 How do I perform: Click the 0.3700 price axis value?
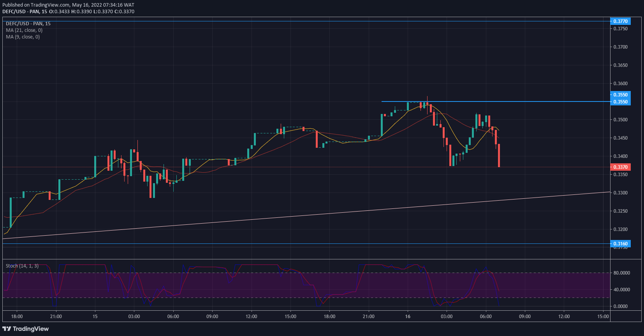pyautogui.click(x=621, y=47)
